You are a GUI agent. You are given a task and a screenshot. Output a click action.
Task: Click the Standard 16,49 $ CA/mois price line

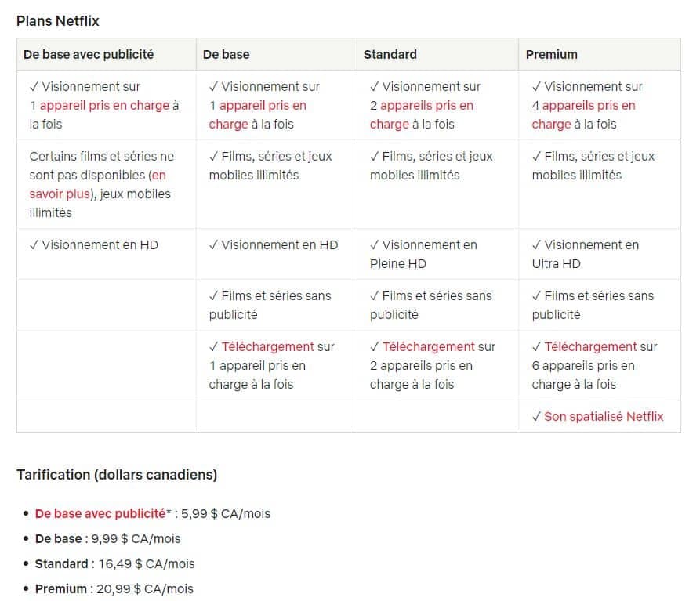click(x=115, y=563)
